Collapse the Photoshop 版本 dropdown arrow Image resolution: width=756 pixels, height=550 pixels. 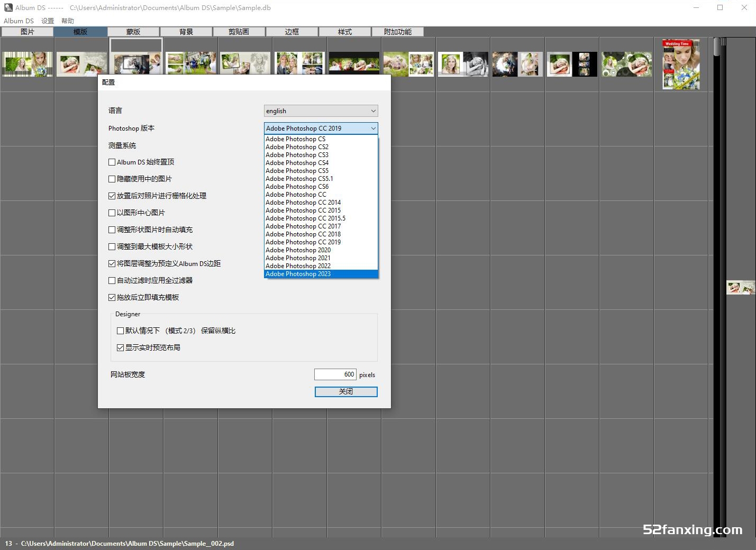pyautogui.click(x=374, y=129)
